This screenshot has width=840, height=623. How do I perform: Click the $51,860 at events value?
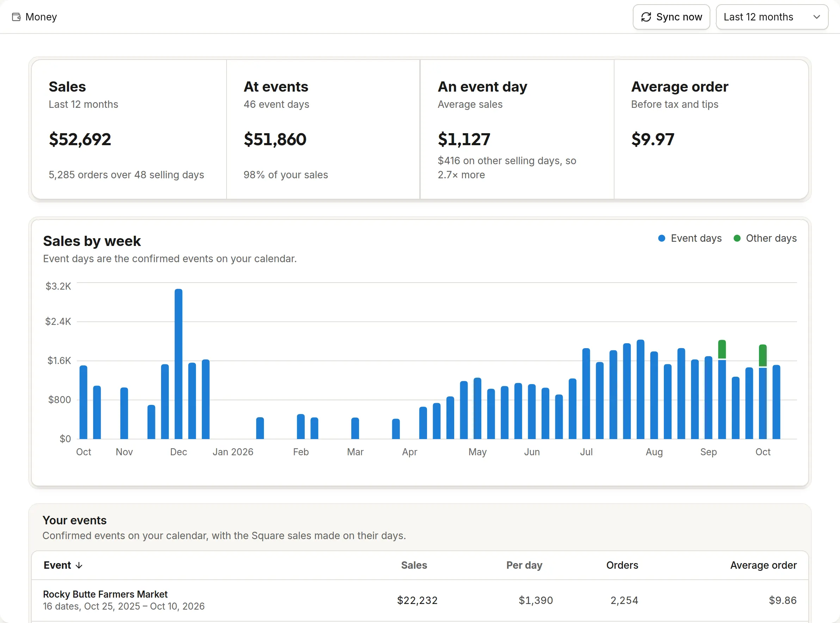(x=275, y=139)
